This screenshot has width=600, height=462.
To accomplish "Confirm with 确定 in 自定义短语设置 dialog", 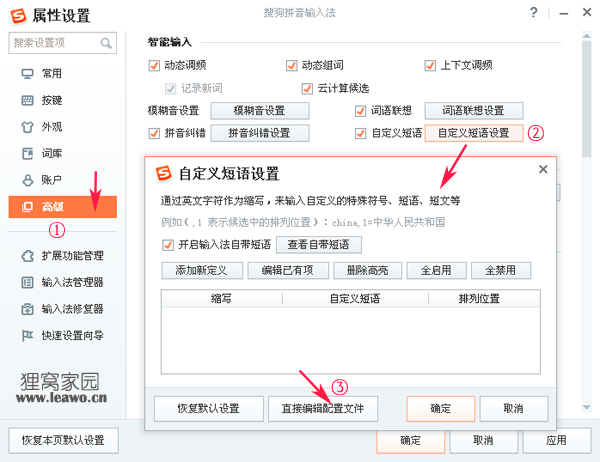I will tap(441, 409).
